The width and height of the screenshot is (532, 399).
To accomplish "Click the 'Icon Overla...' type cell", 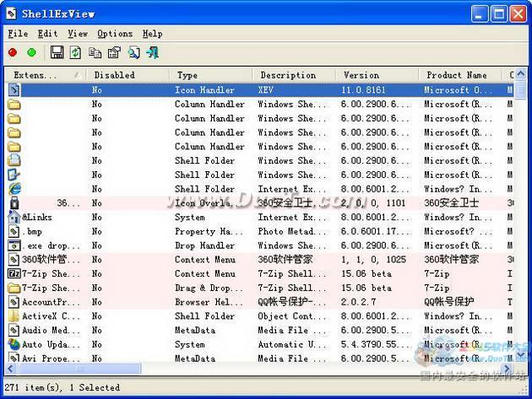I will click(209, 203).
